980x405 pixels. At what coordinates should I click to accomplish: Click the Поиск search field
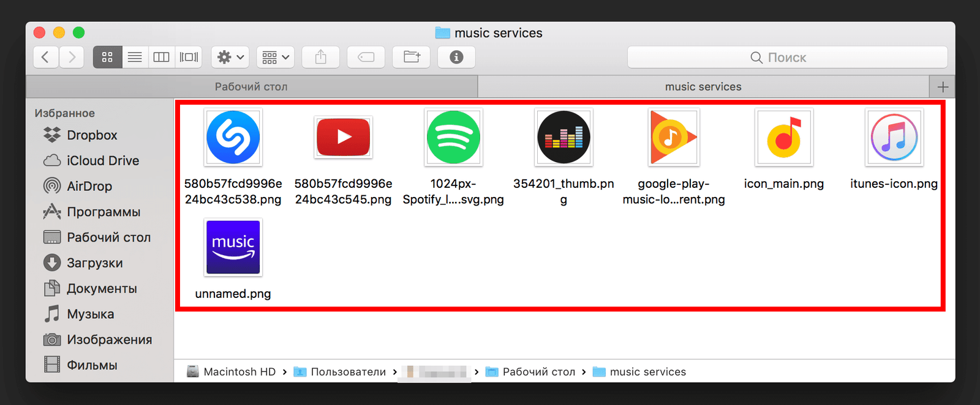[787, 58]
